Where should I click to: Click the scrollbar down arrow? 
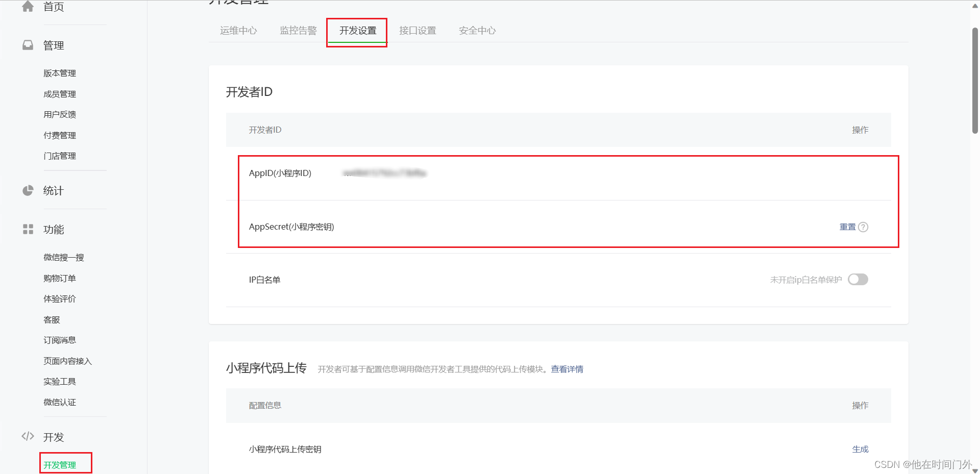pos(975,470)
